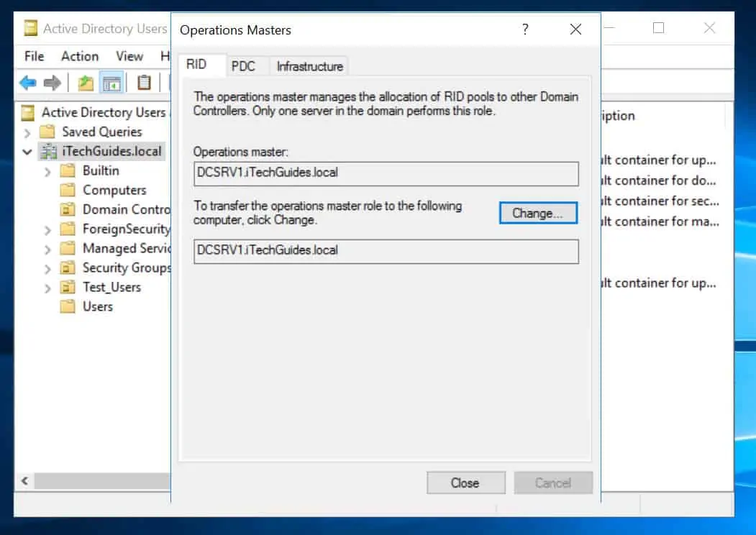Select the Users tree item
The width and height of the screenshot is (756, 535).
click(x=97, y=306)
